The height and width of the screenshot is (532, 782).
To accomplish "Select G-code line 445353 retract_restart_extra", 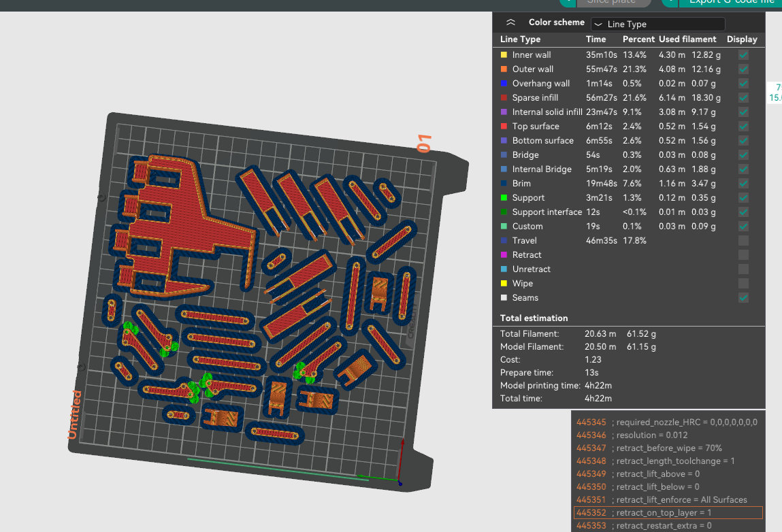I will pos(668,525).
